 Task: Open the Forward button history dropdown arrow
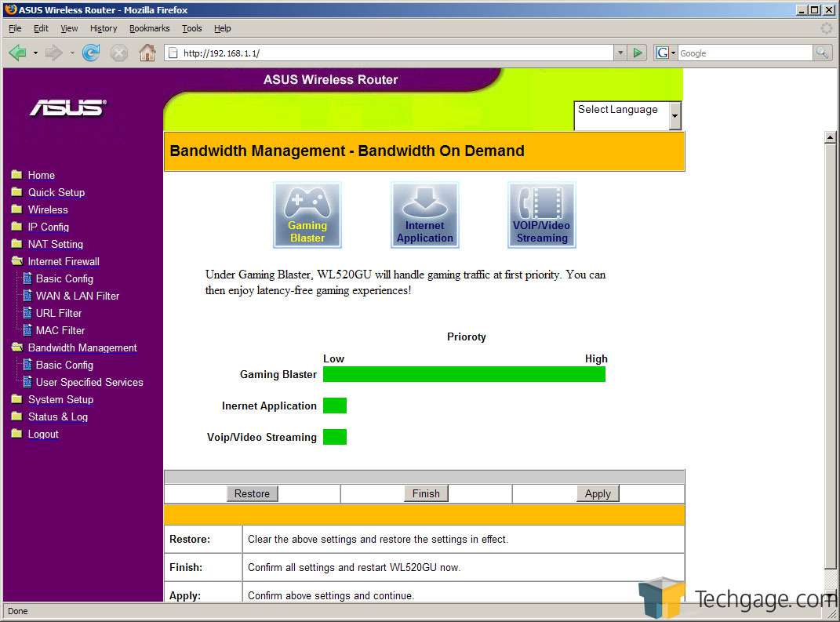72,53
